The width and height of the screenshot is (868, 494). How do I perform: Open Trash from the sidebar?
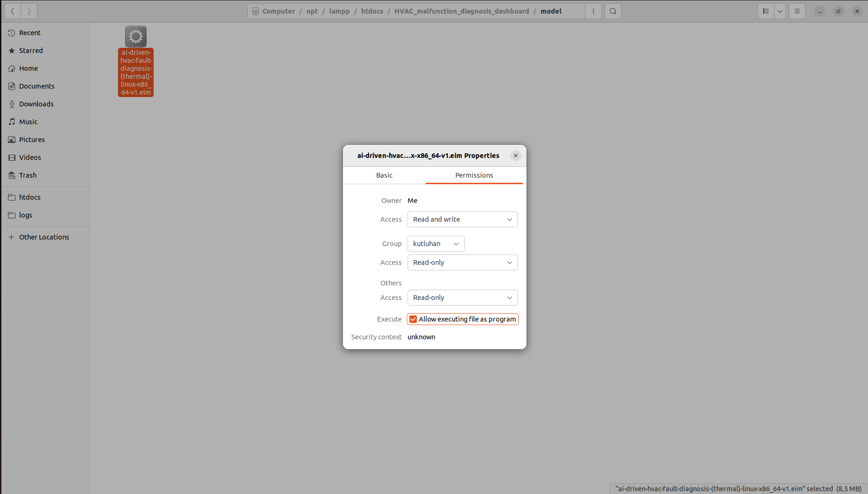click(28, 175)
